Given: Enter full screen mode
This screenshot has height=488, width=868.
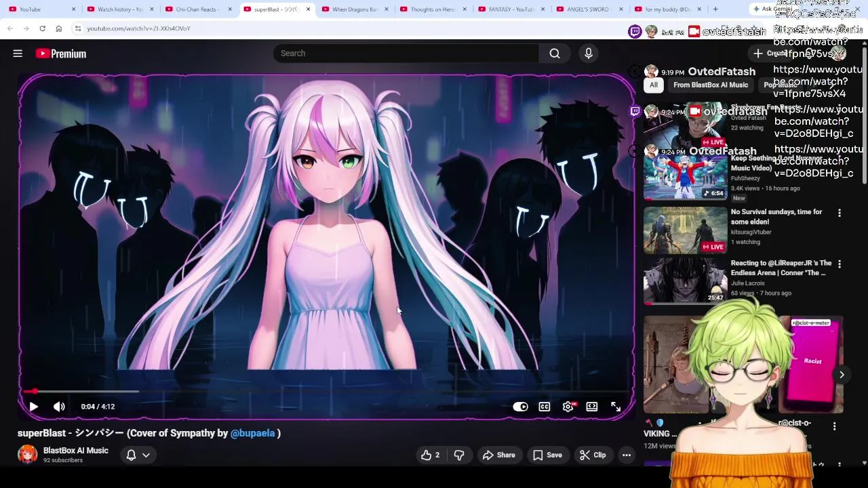Looking at the screenshot, I should click(616, 407).
